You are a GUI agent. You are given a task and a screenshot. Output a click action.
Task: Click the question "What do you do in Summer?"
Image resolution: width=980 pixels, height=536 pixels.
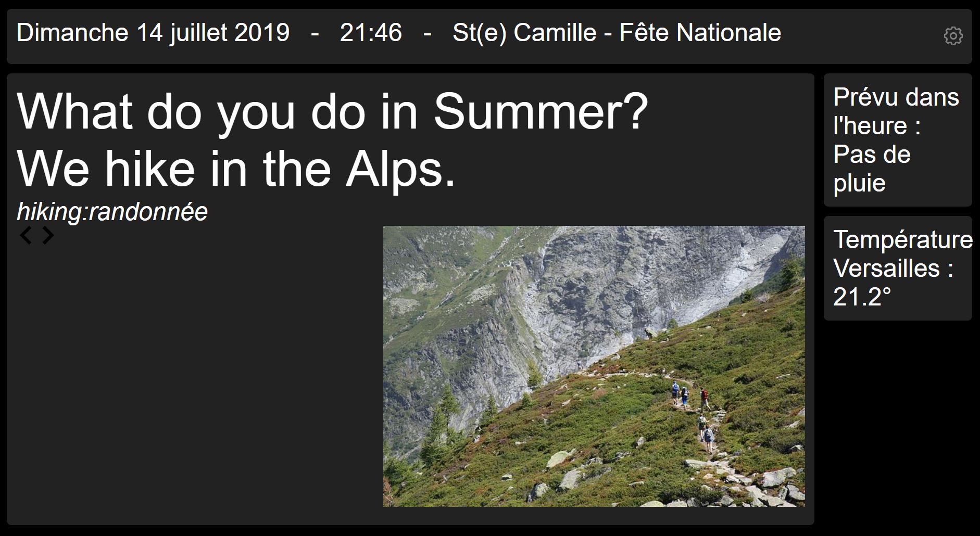[332, 111]
